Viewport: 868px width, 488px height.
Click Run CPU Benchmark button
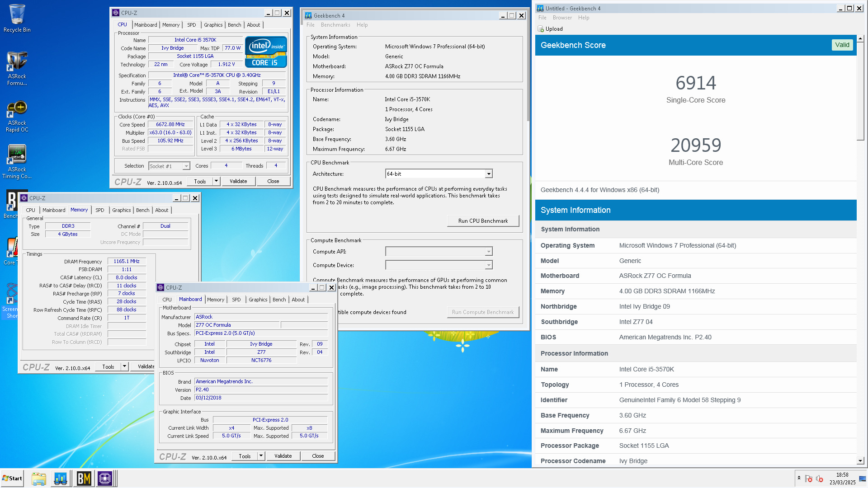(x=483, y=221)
